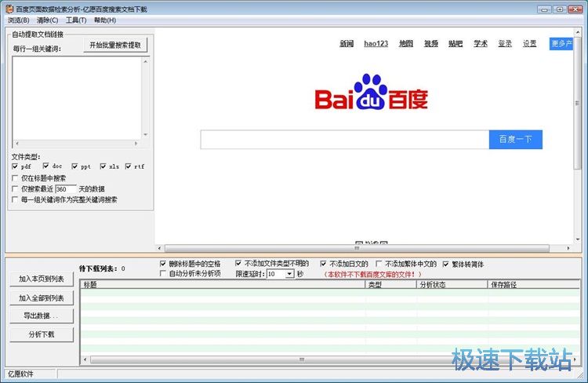Screen dimensions: 588x383
Task: Open the 清除(C) menu
Action: pyautogui.click(x=47, y=20)
